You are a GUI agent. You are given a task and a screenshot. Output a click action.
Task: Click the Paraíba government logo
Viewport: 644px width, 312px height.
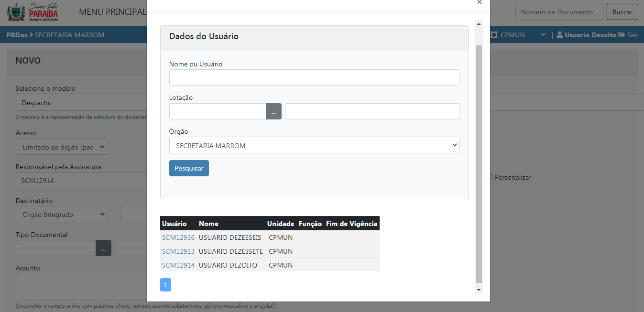33,12
